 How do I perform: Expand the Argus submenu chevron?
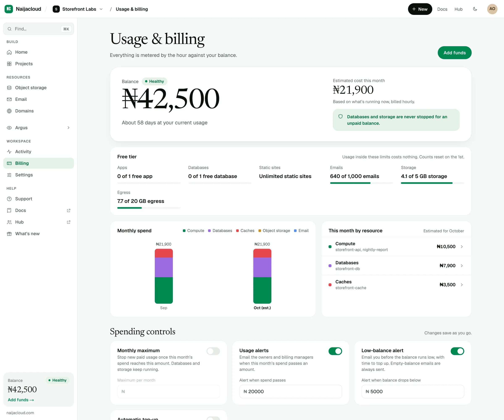point(68,128)
